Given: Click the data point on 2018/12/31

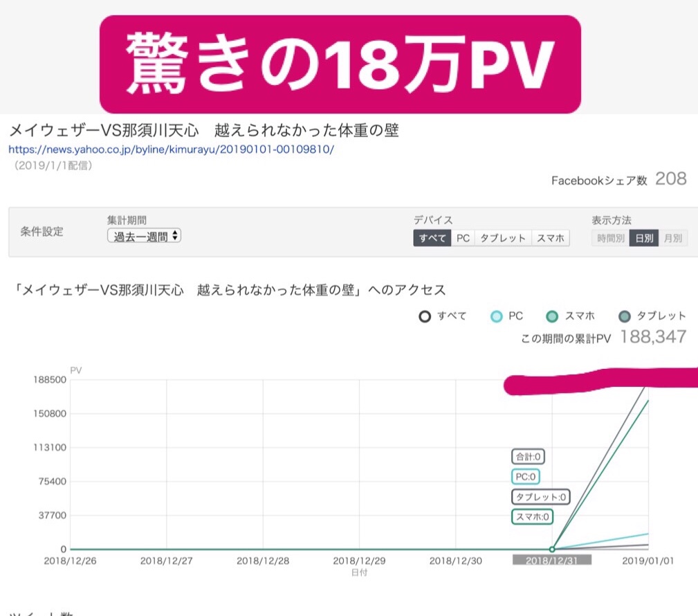Looking at the screenshot, I should 552,549.
